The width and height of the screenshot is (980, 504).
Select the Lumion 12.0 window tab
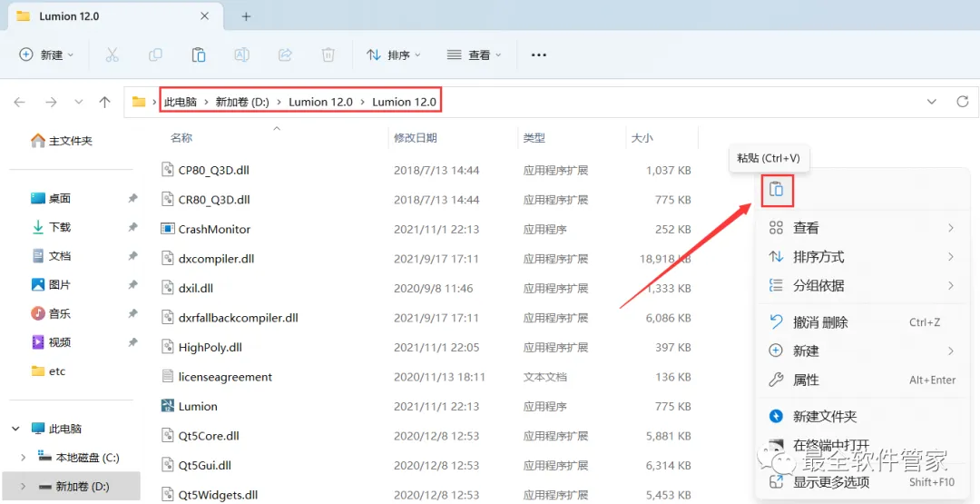(115, 16)
